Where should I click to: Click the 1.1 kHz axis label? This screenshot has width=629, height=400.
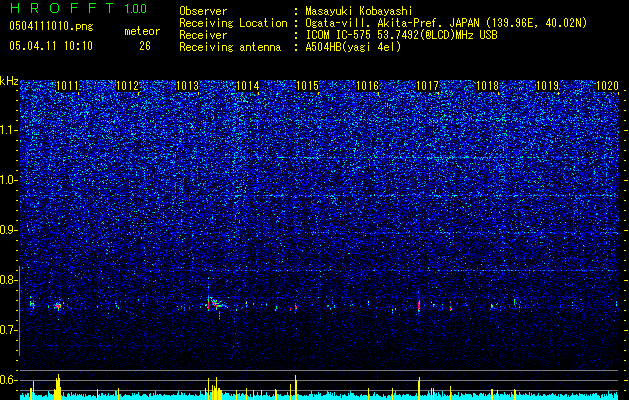tap(8, 130)
